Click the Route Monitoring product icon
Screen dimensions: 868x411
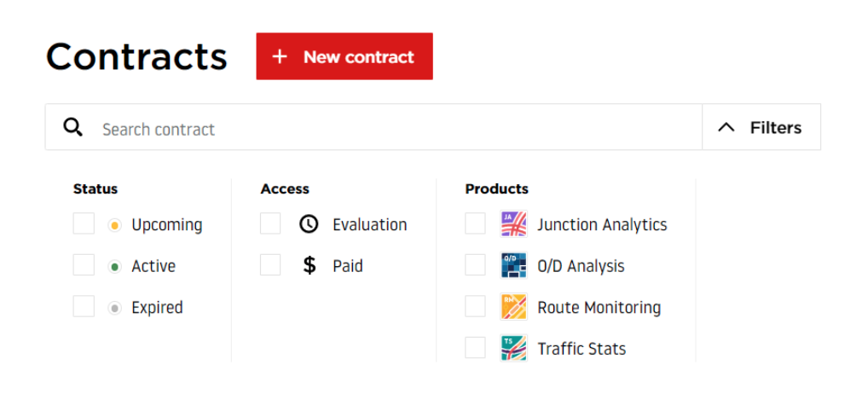[513, 306]
